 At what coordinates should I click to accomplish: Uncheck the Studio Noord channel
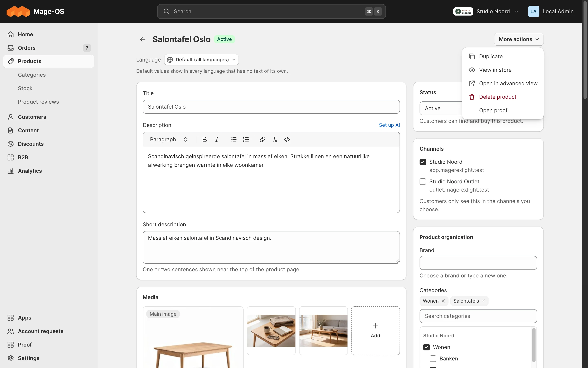[x=423, y=162]
